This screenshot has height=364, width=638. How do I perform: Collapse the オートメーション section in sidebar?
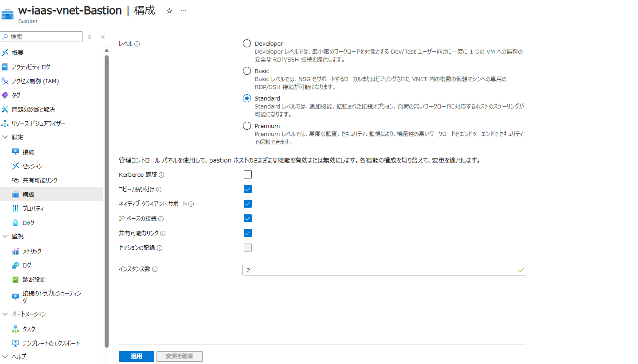click(x=5, y=314)
